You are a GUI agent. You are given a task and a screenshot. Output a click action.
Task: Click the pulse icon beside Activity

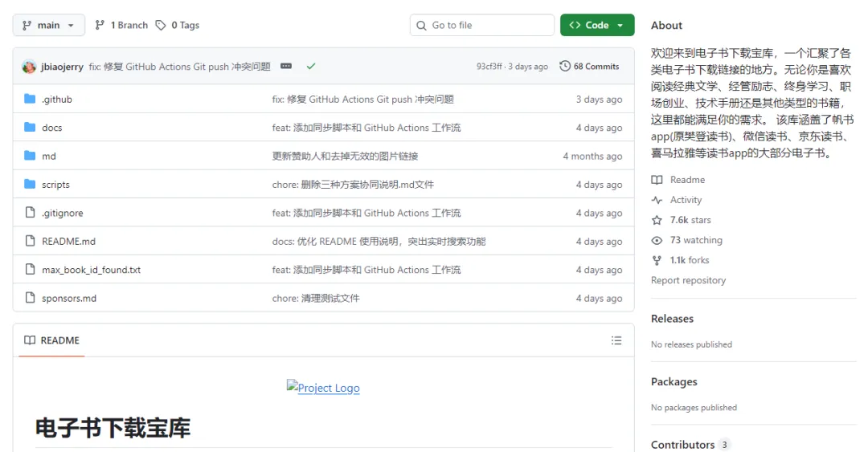point(657,200)
